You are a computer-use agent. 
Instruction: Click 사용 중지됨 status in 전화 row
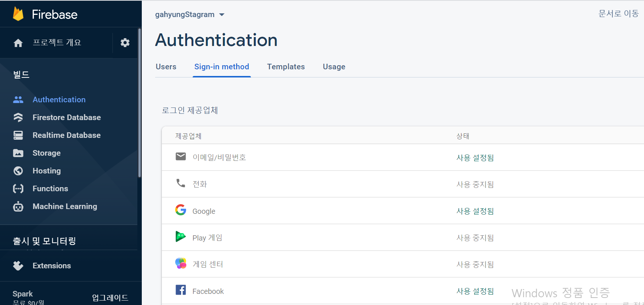coord(475,185)
